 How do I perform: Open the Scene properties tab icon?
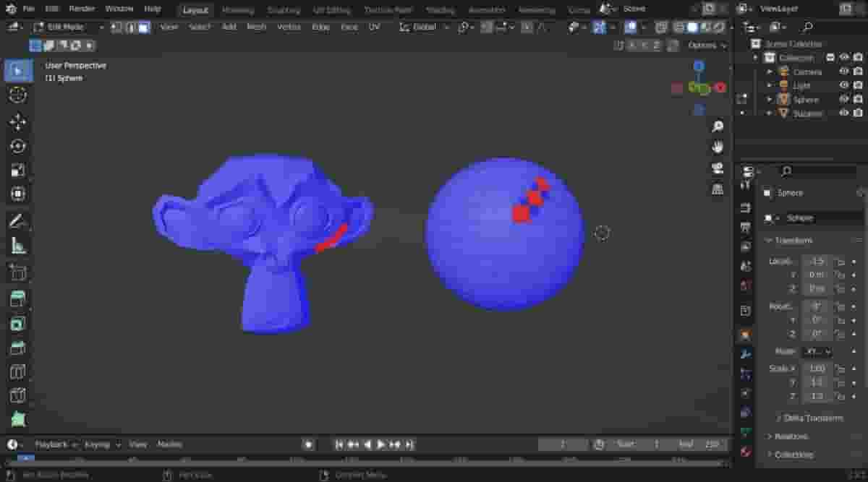click(746, 266)
